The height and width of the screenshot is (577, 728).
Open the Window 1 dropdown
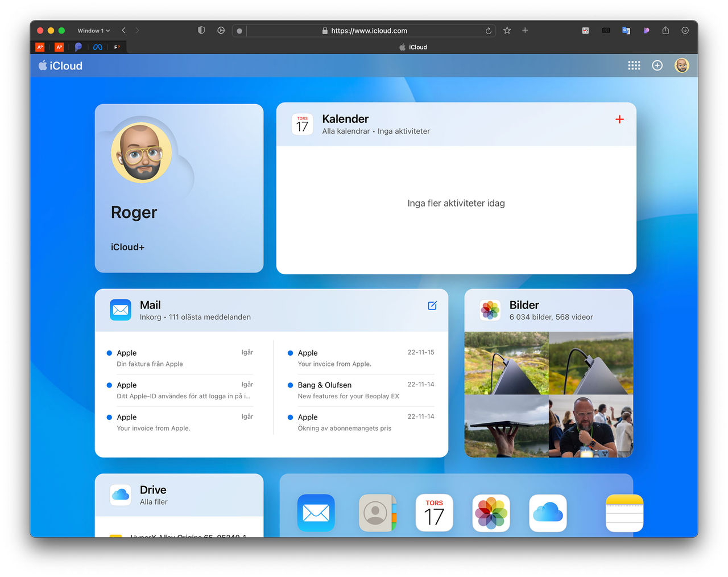click(93, 30)
